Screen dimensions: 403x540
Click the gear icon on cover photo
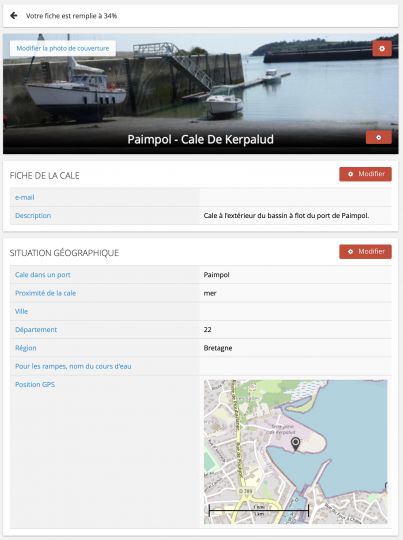pos(382,49)
